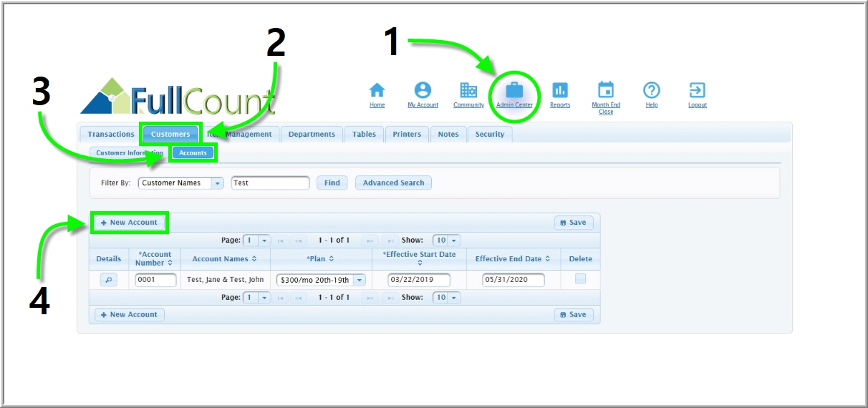
Task: Open the Plan dropdown showing $300/mo 20th-19th
Action: (x=360, y=280)
